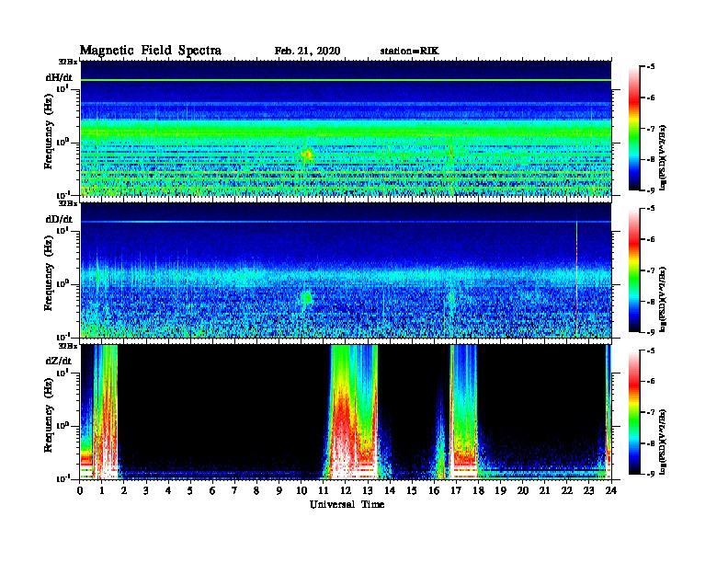Click the dZ/dt spectrogram plot
The width and height of the screenshot is (728, 563).
click(x=346, y=411)
